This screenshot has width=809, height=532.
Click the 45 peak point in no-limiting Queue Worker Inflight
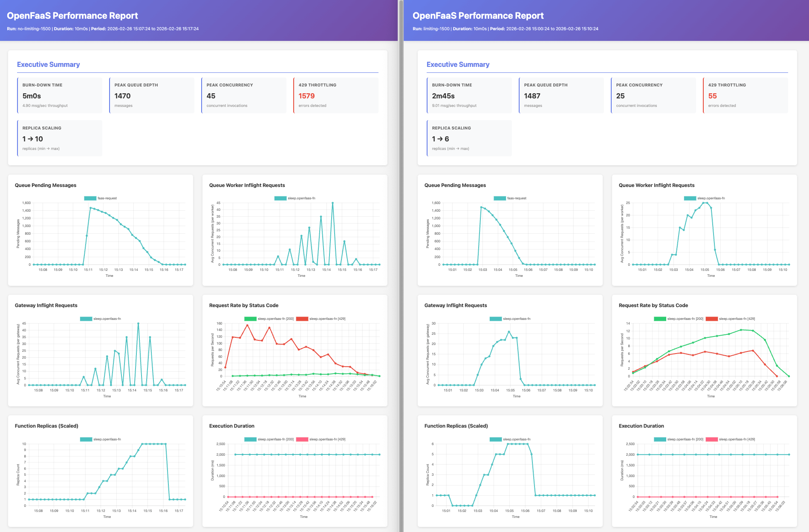332,203
